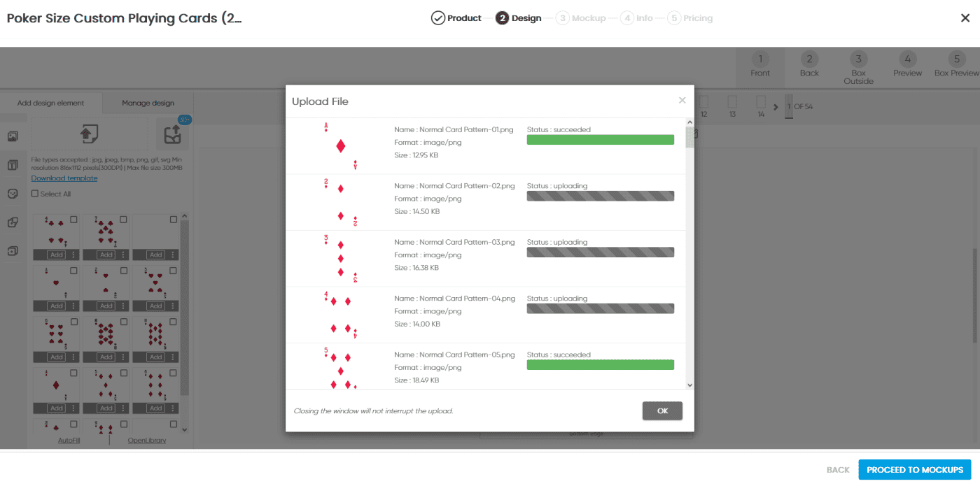This screenshot has height=486, width=980.
Task: Click the fourth sidebar layers icon
Action: [13, 222]
